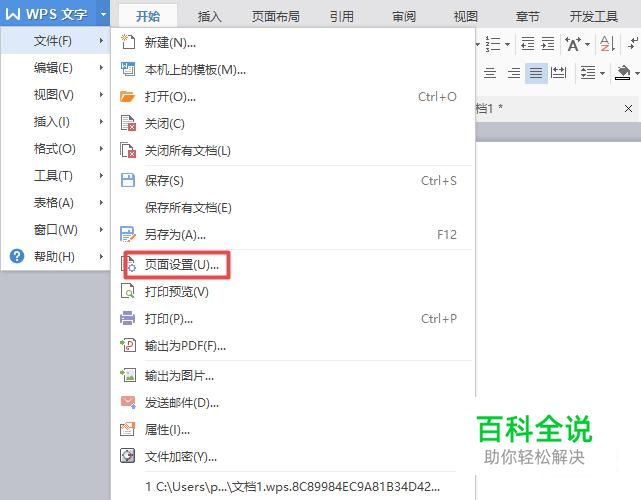
Task: Open the 帮助(H) menu
Action: (55, 256)
